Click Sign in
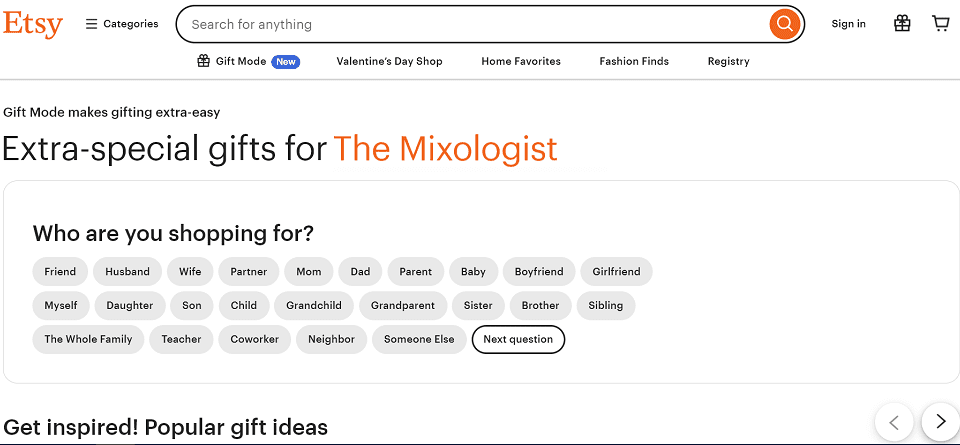Viewport: 960px width, 445px height. point(849,24)
